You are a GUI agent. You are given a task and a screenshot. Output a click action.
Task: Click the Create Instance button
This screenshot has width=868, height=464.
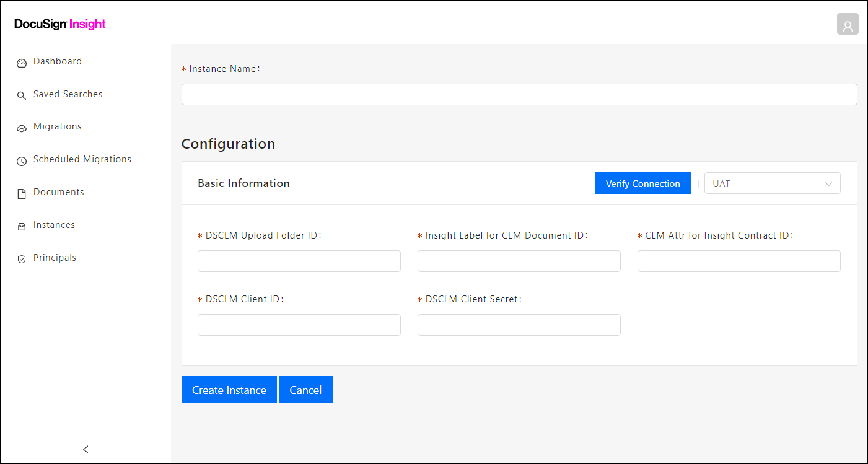click(229, 390)
